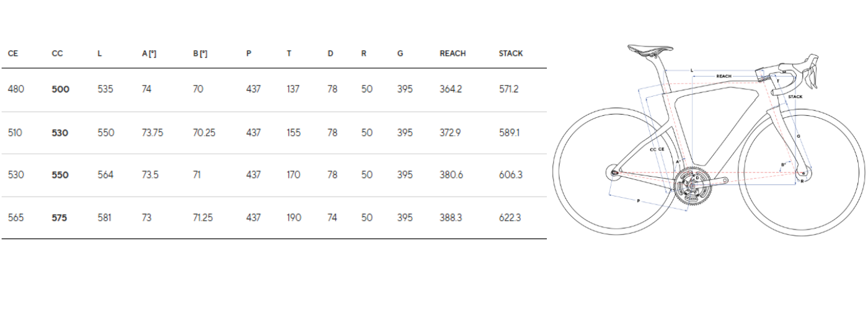Viewport: 868px width, 310px height.
Task: Click the STACK column header in the table
Action: point(511,54)
